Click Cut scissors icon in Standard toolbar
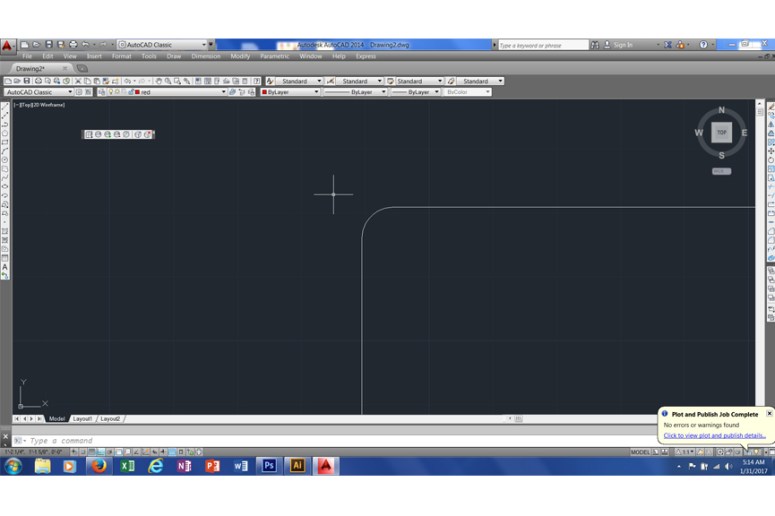Image resolution: width=775 pixels, height=516 pixels. coord(78,81)
